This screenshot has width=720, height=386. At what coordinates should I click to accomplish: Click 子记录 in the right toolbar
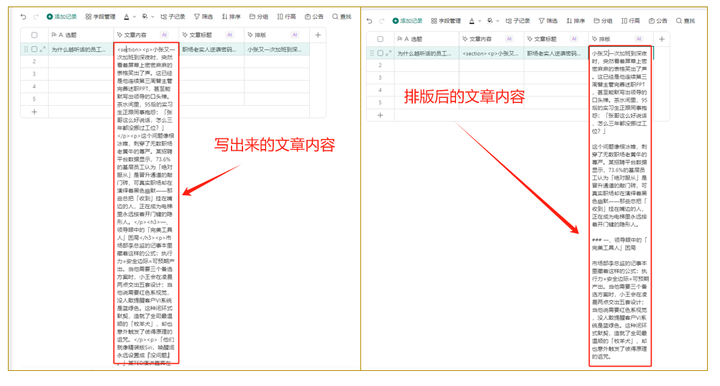pos(518,21)
